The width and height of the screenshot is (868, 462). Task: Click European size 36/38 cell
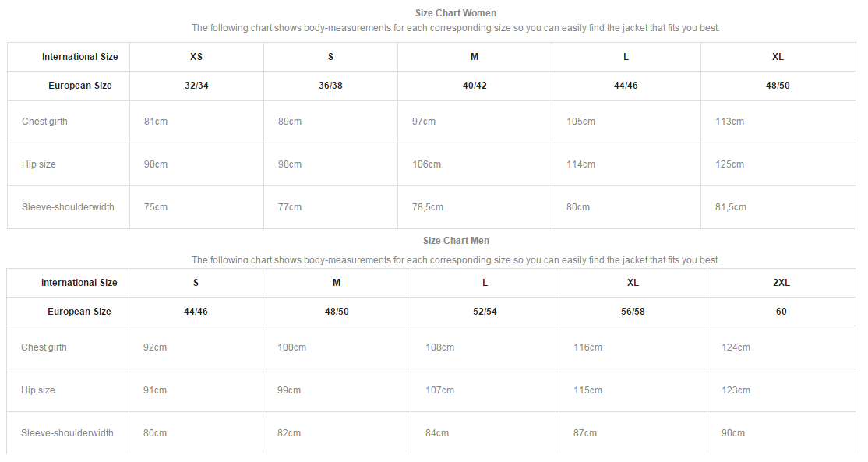tap(330, 86)
